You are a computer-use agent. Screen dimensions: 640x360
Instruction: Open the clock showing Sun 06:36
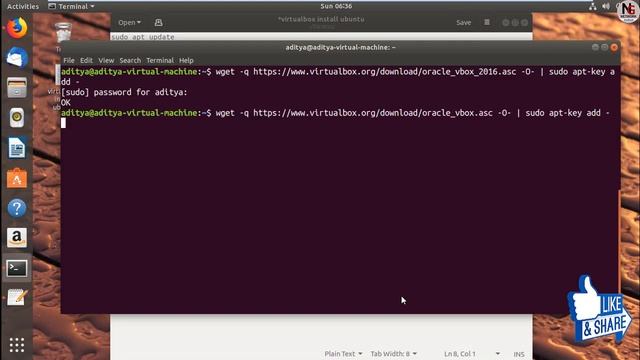point(336,6)
